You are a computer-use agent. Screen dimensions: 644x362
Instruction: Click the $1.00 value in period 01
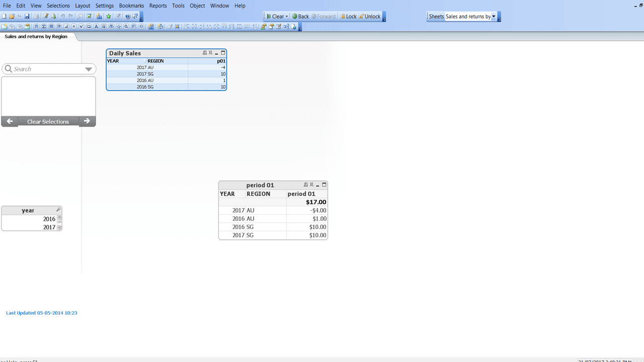tap(307, 219)
